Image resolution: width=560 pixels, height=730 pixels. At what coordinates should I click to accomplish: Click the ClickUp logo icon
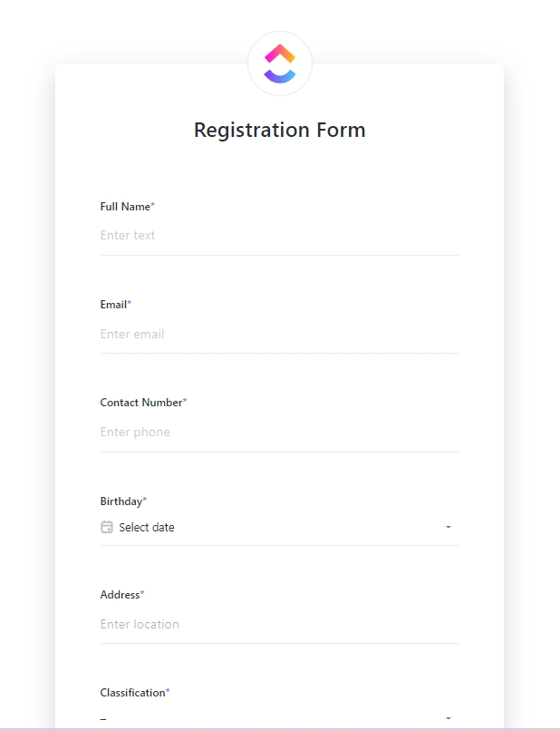click(x=279, y=63)
